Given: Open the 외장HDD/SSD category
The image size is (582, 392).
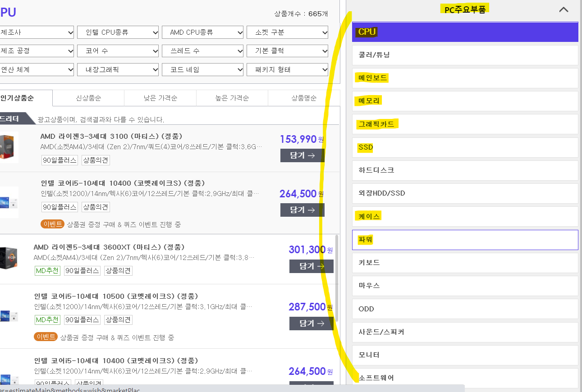Looking at the screenshot, I should click(x=465, y=193).
